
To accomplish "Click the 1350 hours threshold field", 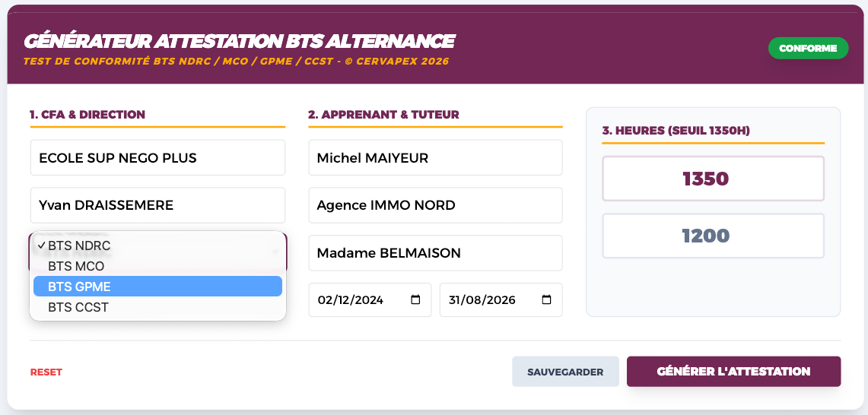I will pos(713,179).
